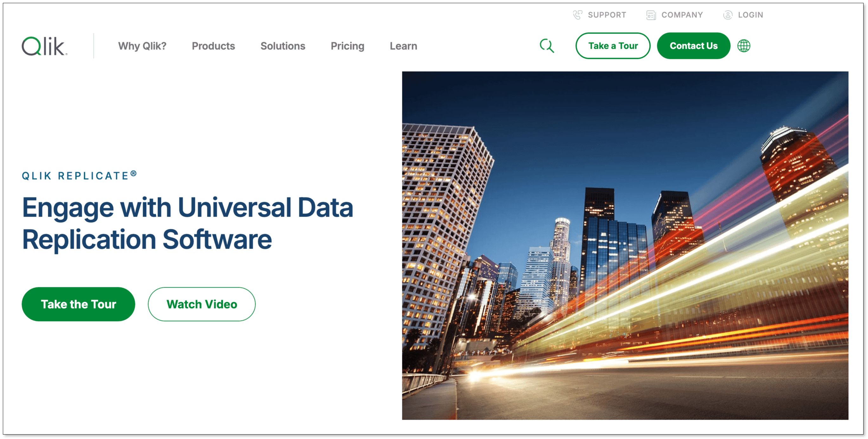Click the Support phone icon
Viewport: 868px width, 439px height.
click(x=578, y=15)
